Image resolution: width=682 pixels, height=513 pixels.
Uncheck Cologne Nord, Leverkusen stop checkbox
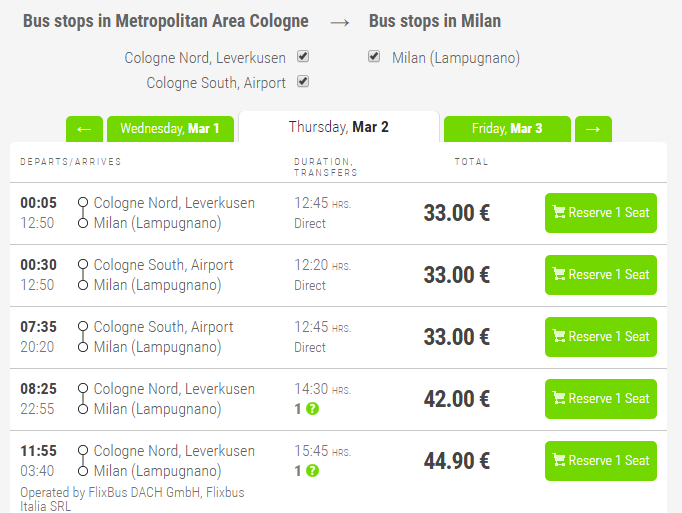303,57
